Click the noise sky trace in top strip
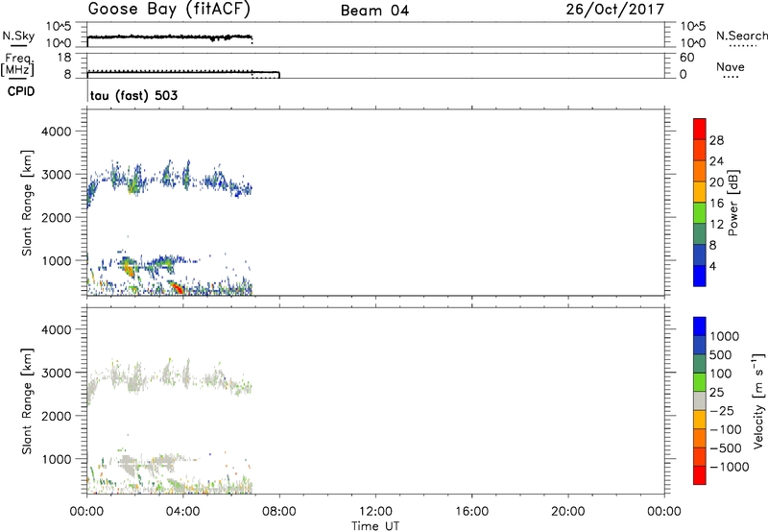The image size is (768, 532). coord(170,37)
